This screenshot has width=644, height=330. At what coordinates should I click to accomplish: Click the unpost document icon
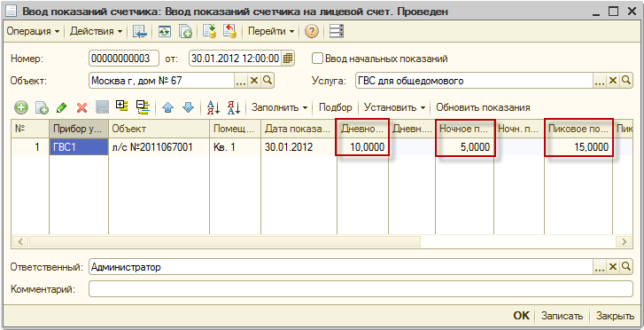pos(229,32)
